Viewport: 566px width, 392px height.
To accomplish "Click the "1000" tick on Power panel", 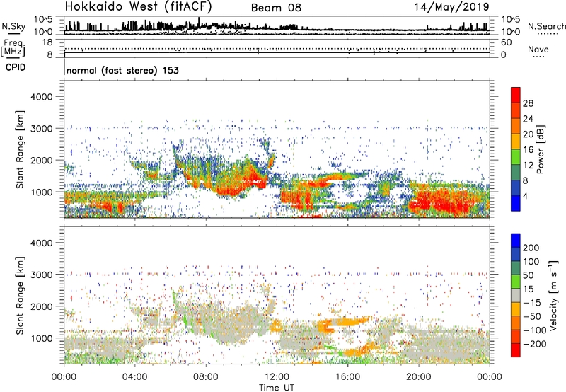I will pyautogui.click(x=41, y=192).
